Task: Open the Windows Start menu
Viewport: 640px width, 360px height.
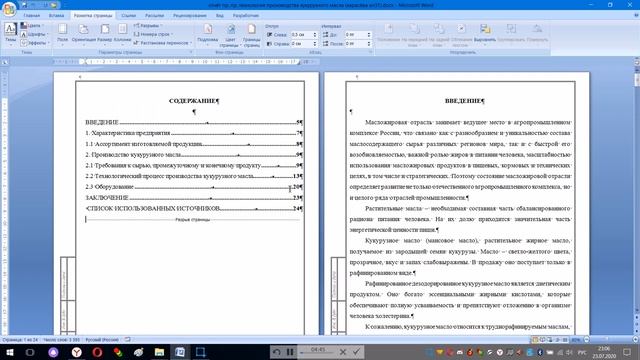Action: [9, 352]
